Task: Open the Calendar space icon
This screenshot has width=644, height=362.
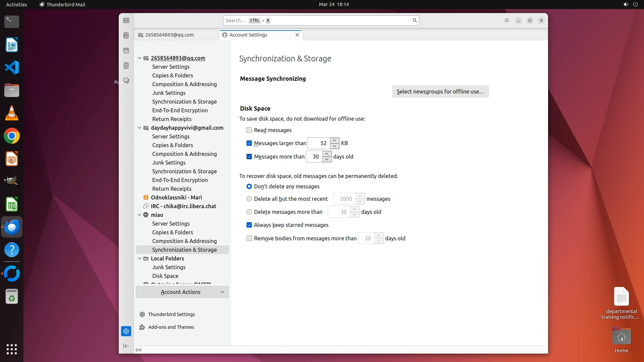Action: (x=126, y=51)
